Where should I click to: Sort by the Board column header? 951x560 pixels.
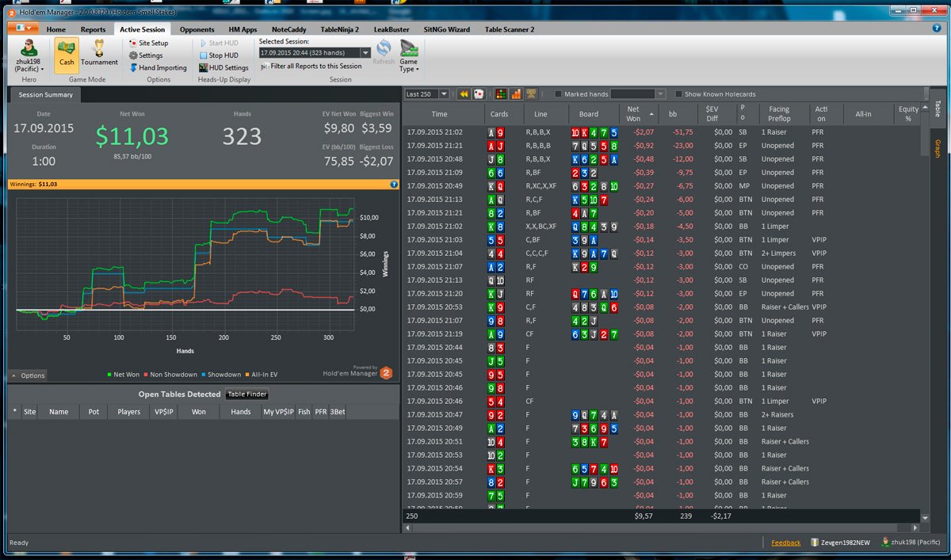(589, 114)
